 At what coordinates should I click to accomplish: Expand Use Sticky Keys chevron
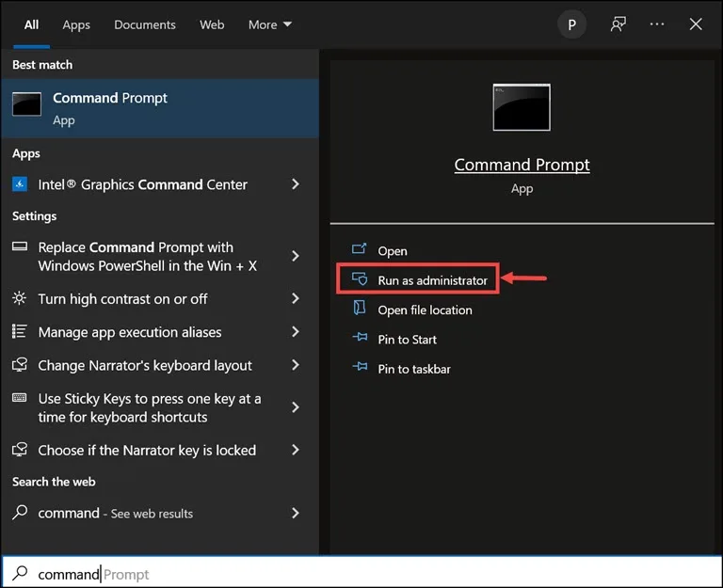coord(296,407)
